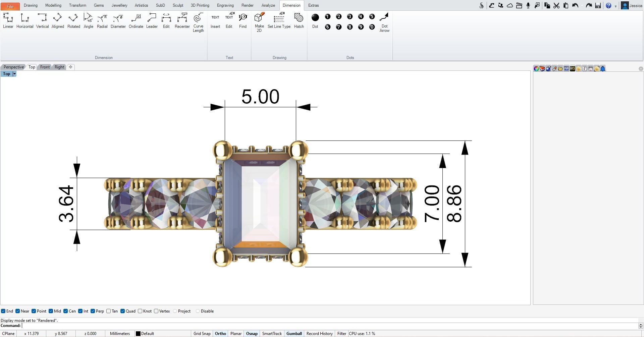Open the notifications bell panel tab
Image resolution: width=644 pixels, height=337 pixels.
coord(603,69)
